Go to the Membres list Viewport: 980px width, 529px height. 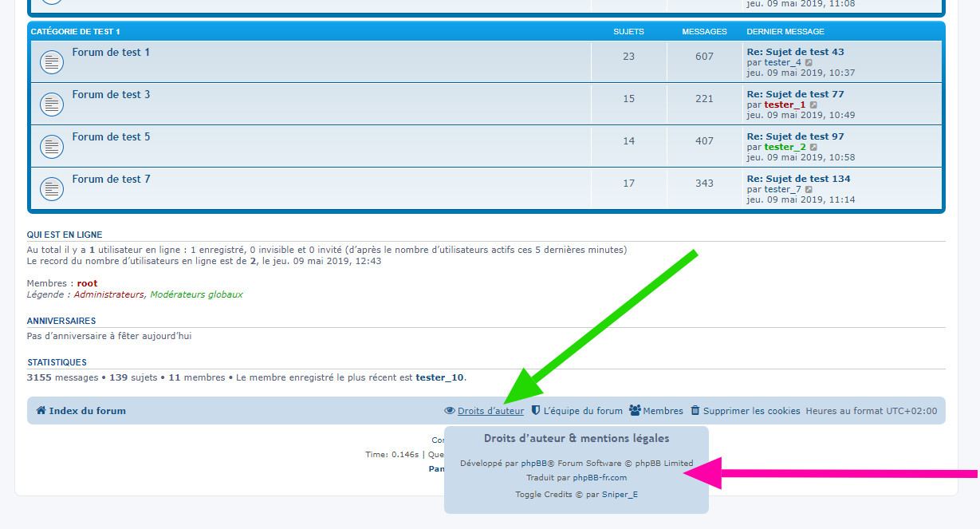coord(663,411)
